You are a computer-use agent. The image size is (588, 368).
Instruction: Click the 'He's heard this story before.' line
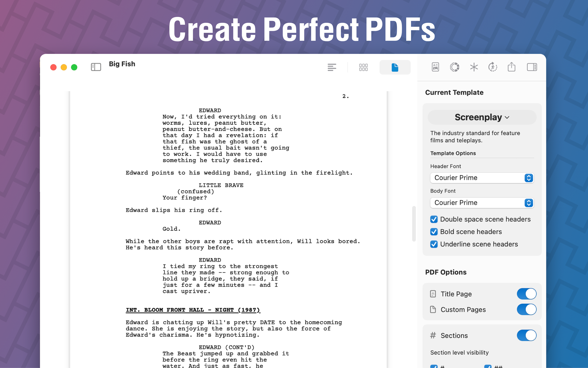(179, 248)
